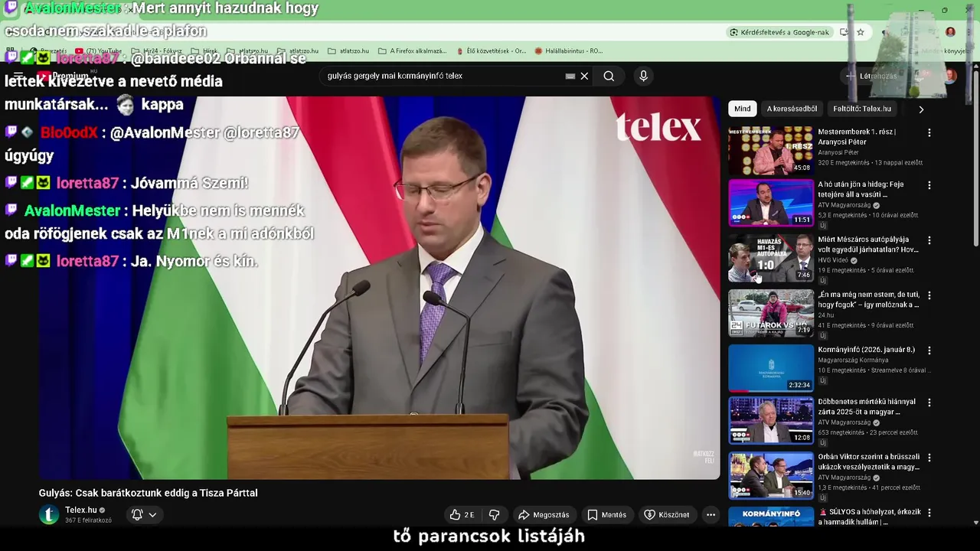The height and width of the screenshot is (551, 980).
Task: Open the Hír24 - Főkusz bookmark folder
Action: tap(157, 51)
